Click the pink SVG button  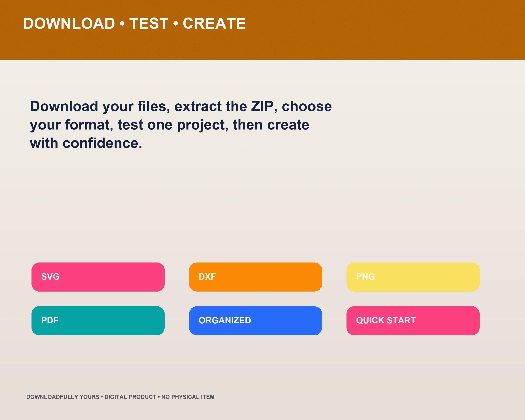pyautogui.click(x=98, y=277)
